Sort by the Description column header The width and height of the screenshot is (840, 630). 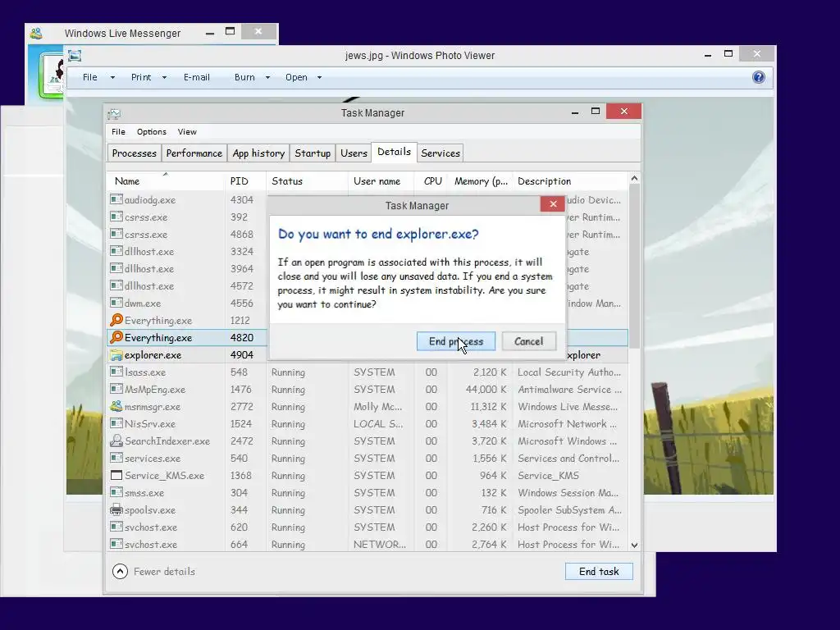(570, 181)
